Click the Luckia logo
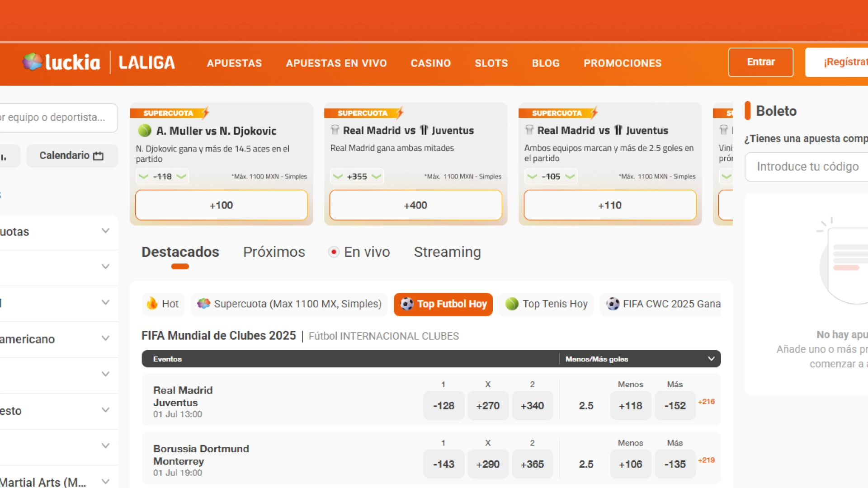Image resolution: width=868 pixels, height=488 pixels. [x=61, y=62]
